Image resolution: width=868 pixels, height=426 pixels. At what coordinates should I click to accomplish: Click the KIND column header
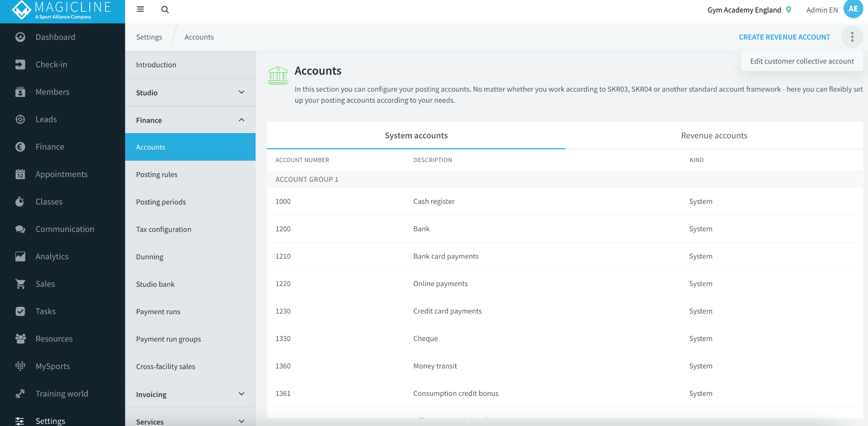coord(696,160)
